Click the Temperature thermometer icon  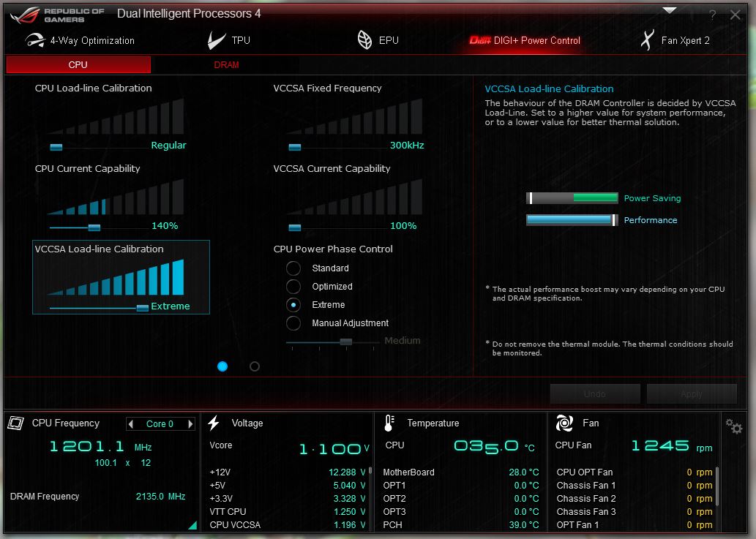389,423
